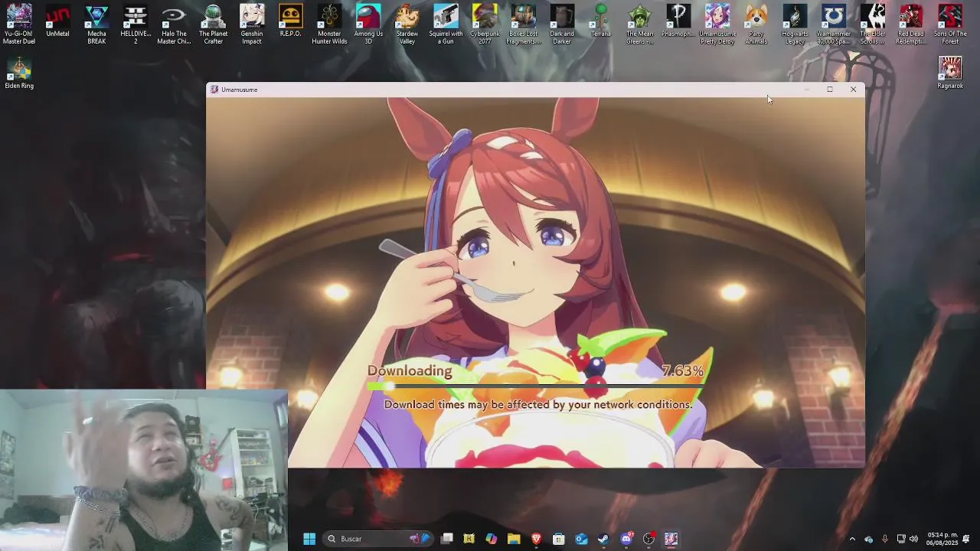Open File Explorer from the taskbar

(514, 539)
